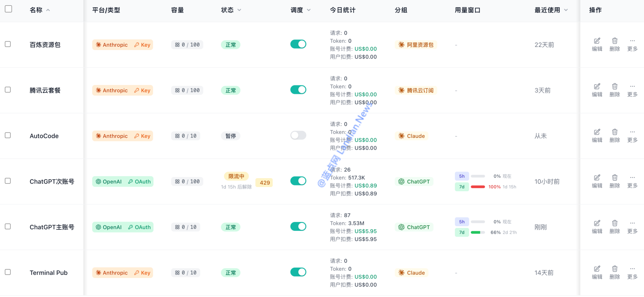Viewport: 644px width, 297px height.
Task: Click the 7d usage bar for ChatGPT次账号
Action: click(478, 187)
